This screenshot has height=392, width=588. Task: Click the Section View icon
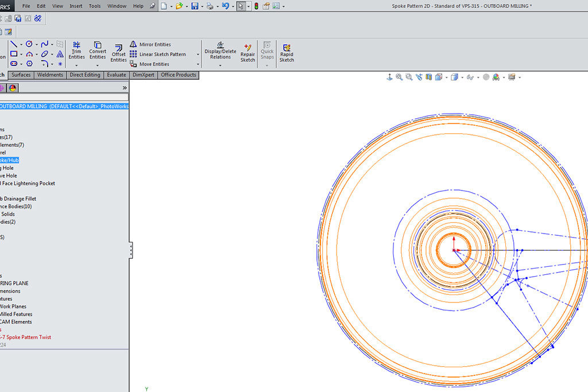pyautogui.click(x=428, y=77)
